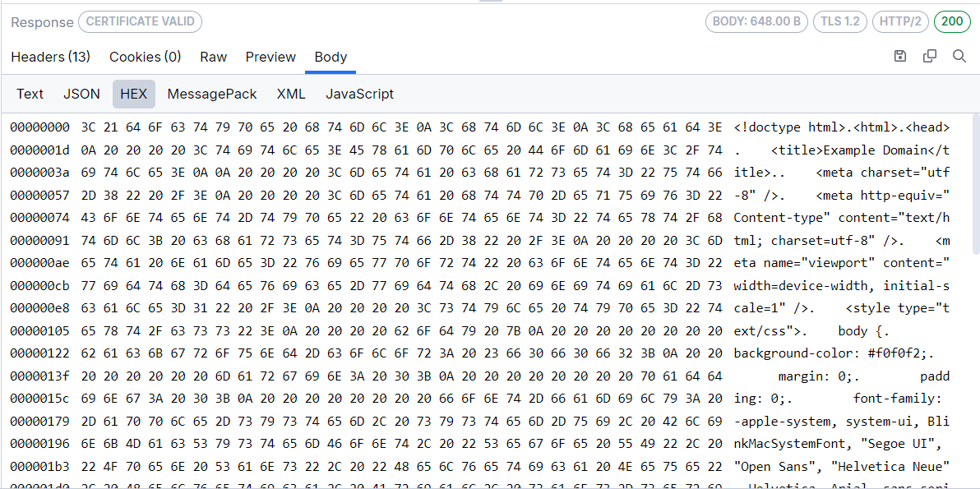Select the HEX body view
Screen dimensions: 980x489
pyautogui.click(x=133, y=94)
